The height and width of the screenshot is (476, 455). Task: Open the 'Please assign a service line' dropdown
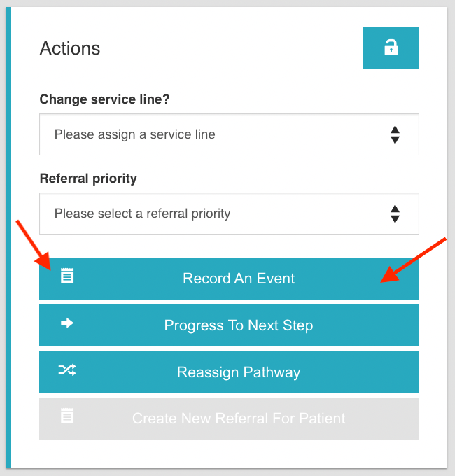point(210,134)
